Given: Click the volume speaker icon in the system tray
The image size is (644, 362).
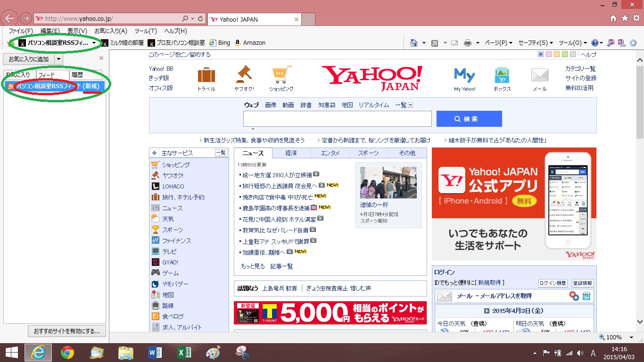Looking at the screenshot, I should [579, 353].
